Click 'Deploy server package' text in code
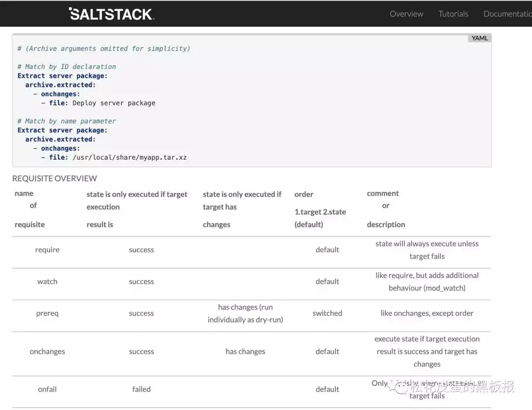The width and height of the screenshot is (532, 410). click(114, 103)
